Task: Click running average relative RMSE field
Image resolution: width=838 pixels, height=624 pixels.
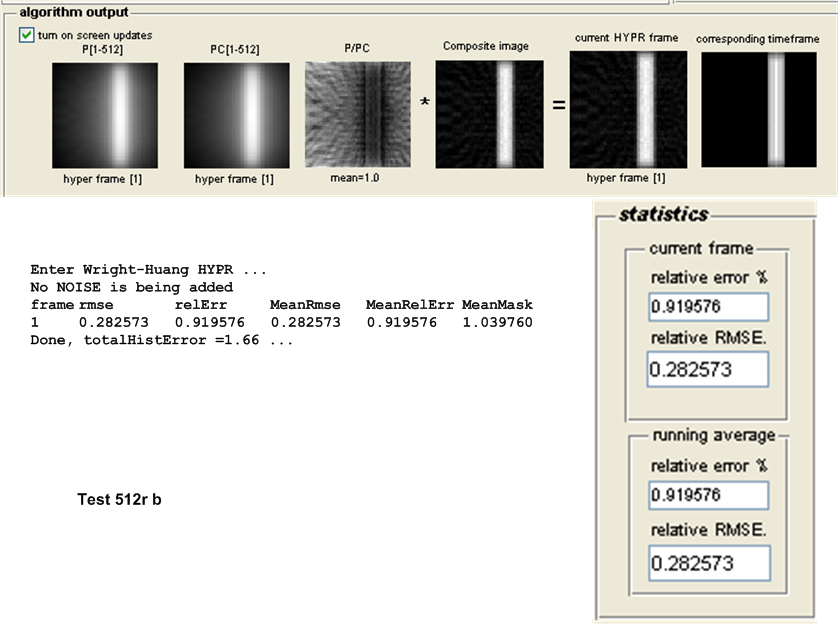Action: 708,563
